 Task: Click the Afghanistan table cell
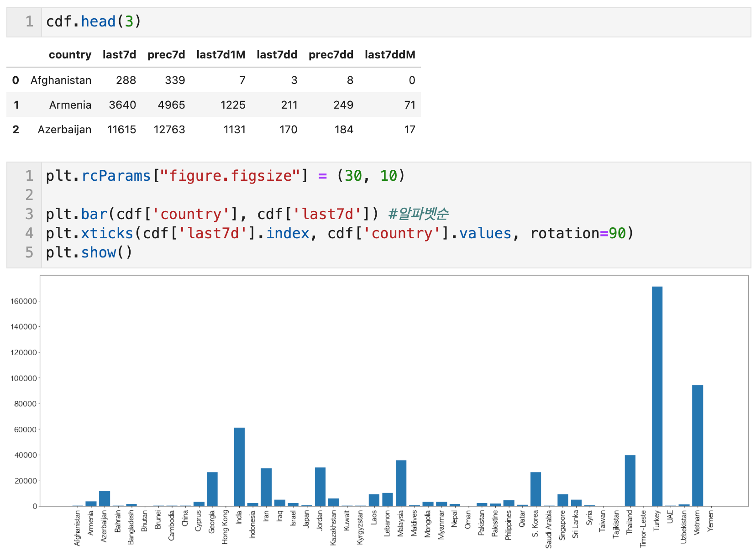coord(61,80)
